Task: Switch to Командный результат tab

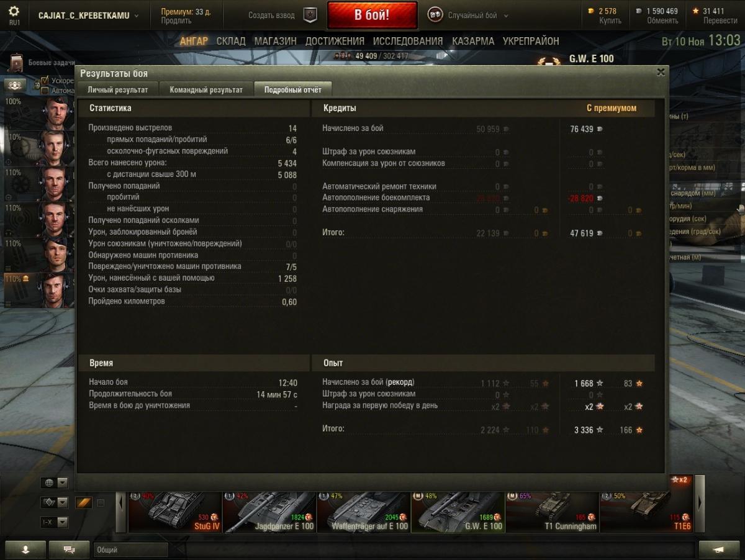Action: 206,89
